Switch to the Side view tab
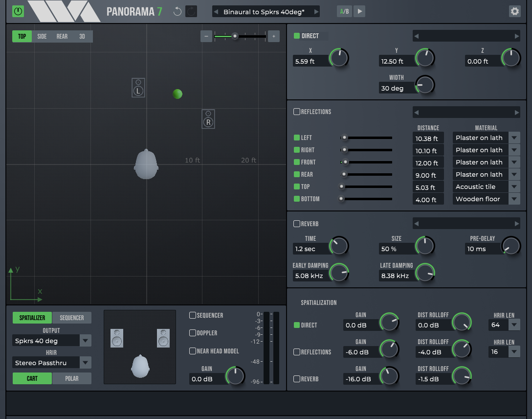Image resolution: width=532 pixels, height=419 pixels. 42,36
